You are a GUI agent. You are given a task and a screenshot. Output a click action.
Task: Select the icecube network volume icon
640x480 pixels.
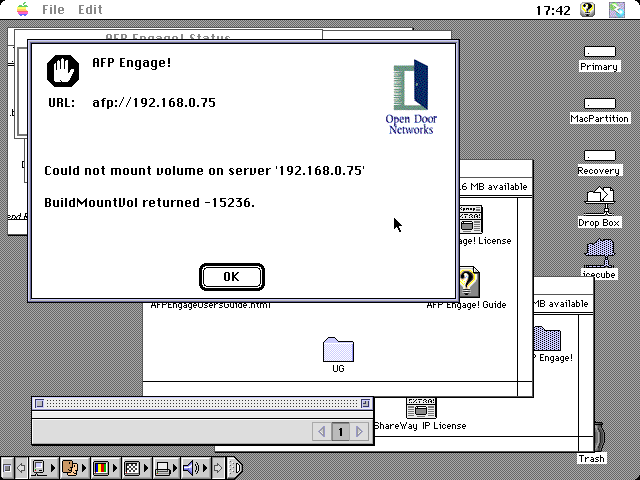599,253
